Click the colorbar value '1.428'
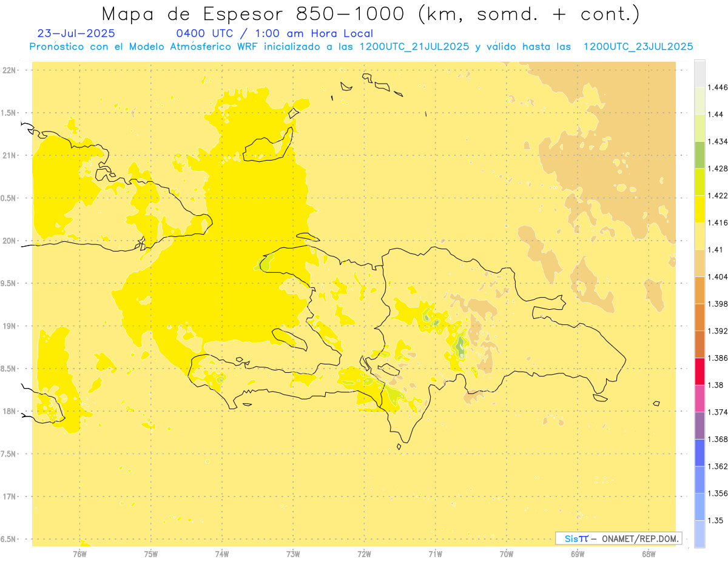The height and width of the screenshot is (562, 728). (x=717, y=169)
